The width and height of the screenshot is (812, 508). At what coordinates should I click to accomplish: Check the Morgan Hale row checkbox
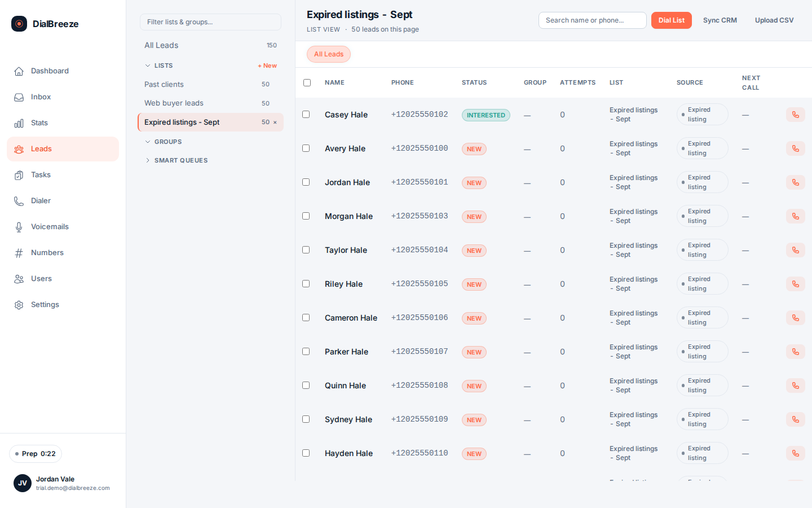306,216
